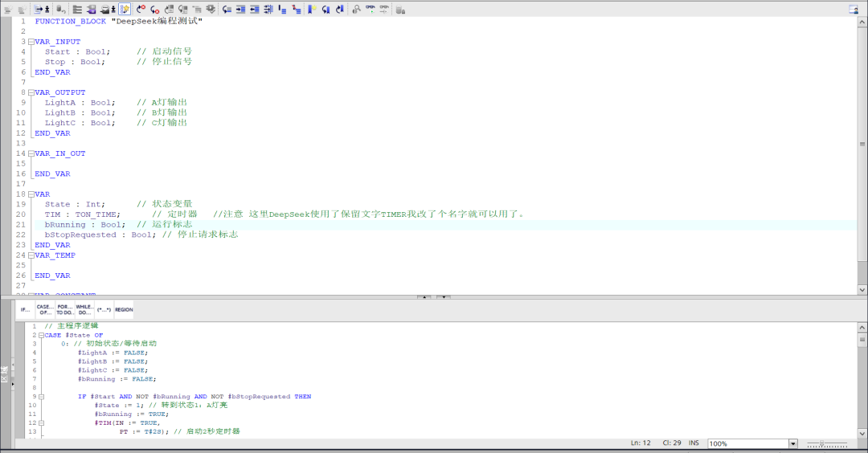868x453 pixels.
Task: Click the 100% zoom input field
Action: [x=748, y=443]
